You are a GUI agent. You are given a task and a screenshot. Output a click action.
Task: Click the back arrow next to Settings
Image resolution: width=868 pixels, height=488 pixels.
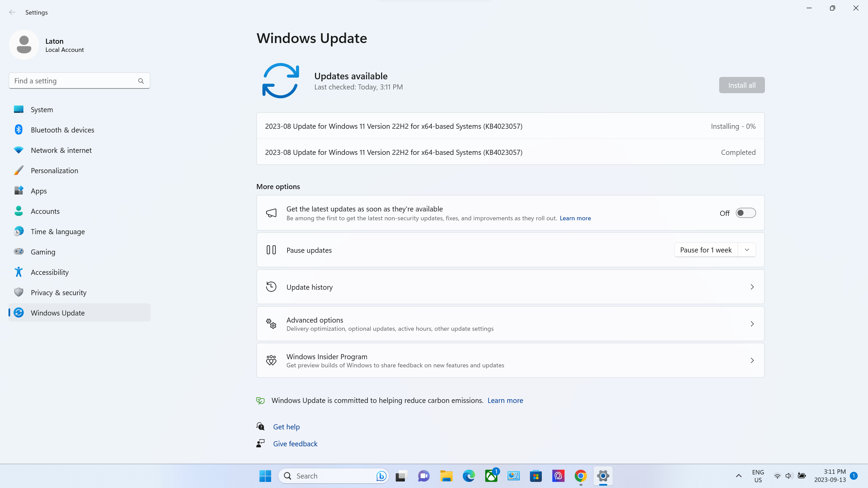[x=12, y=12]
